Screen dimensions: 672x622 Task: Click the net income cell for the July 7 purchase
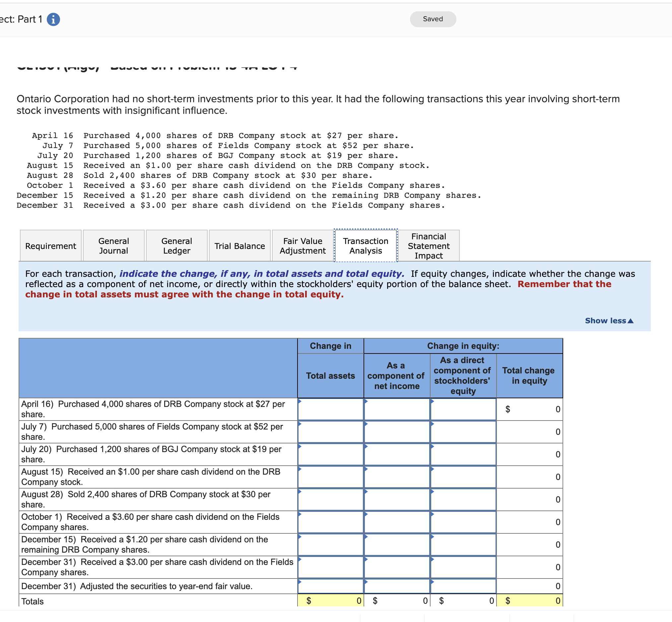tap(397, 432)
